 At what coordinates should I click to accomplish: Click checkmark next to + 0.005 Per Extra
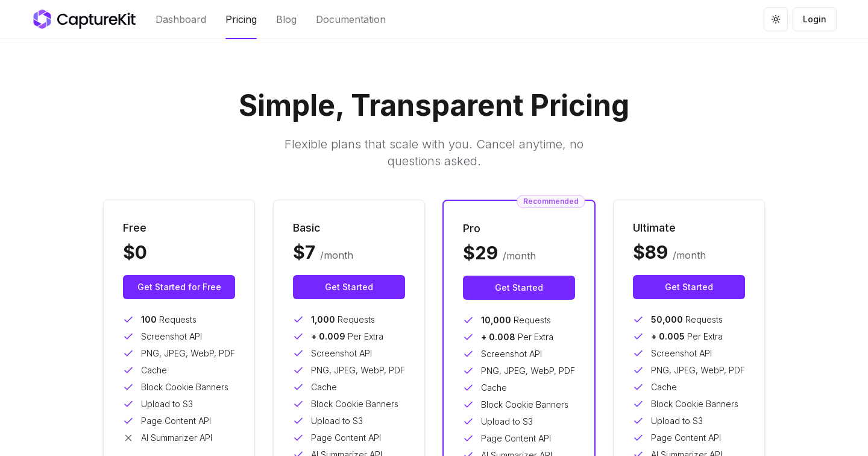(638, 337)
